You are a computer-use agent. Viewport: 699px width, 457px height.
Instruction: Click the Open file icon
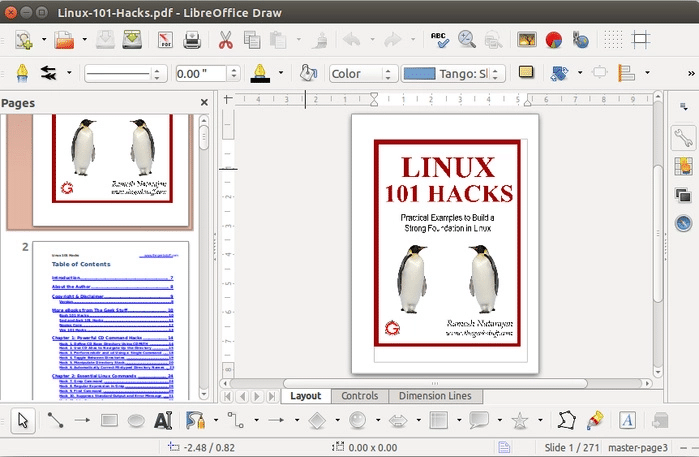(x=64, y=40)
